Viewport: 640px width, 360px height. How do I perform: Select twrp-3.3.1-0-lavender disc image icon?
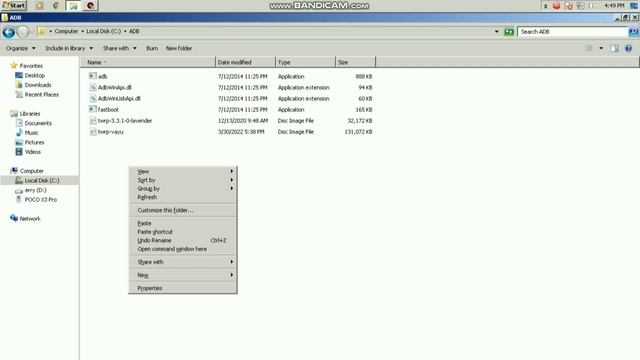[x=93, y=120]
